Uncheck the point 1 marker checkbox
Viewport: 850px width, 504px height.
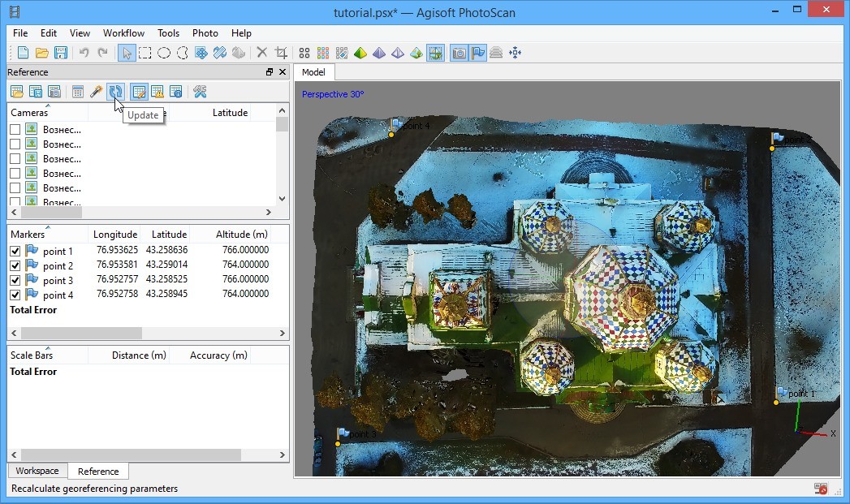pos(15,251)
